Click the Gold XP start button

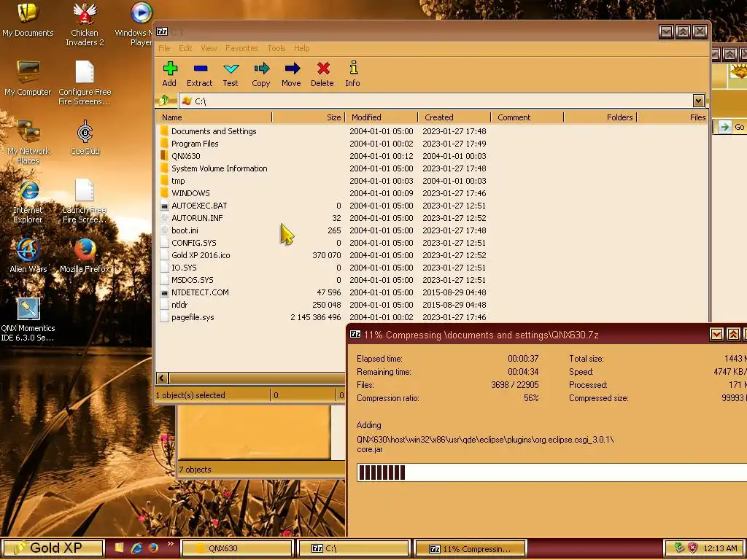(x=53, y=548)
